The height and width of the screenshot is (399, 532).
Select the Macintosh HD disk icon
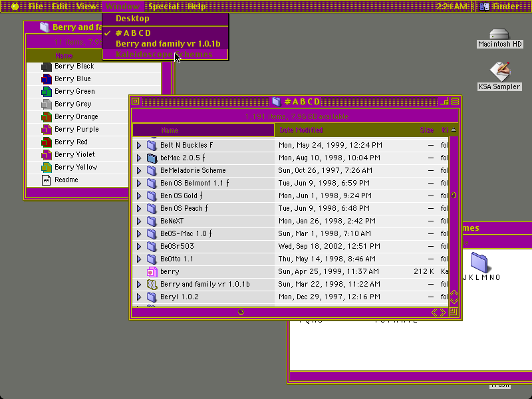tap(499, 35)
